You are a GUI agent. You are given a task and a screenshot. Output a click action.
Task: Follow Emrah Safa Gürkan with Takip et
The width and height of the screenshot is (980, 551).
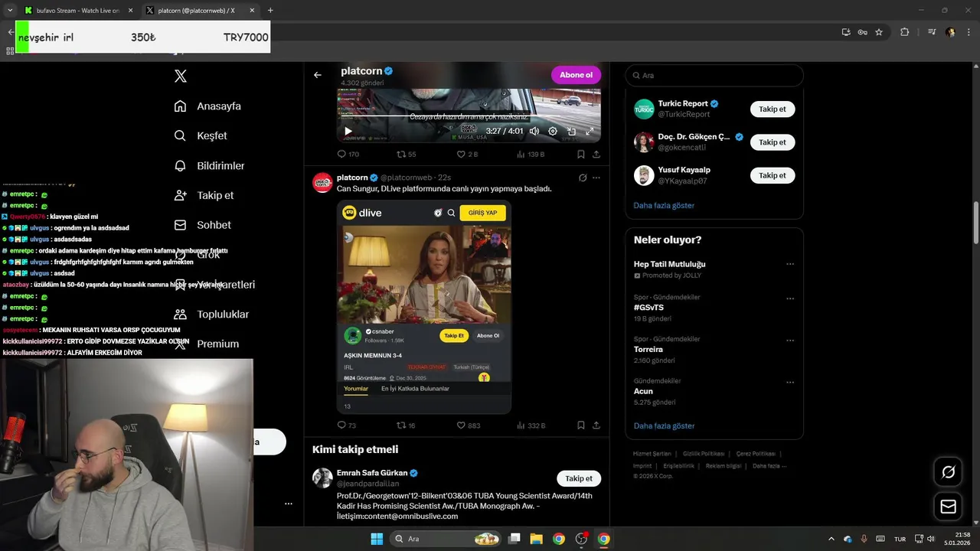pyautogui.click(x=579, y=478)
